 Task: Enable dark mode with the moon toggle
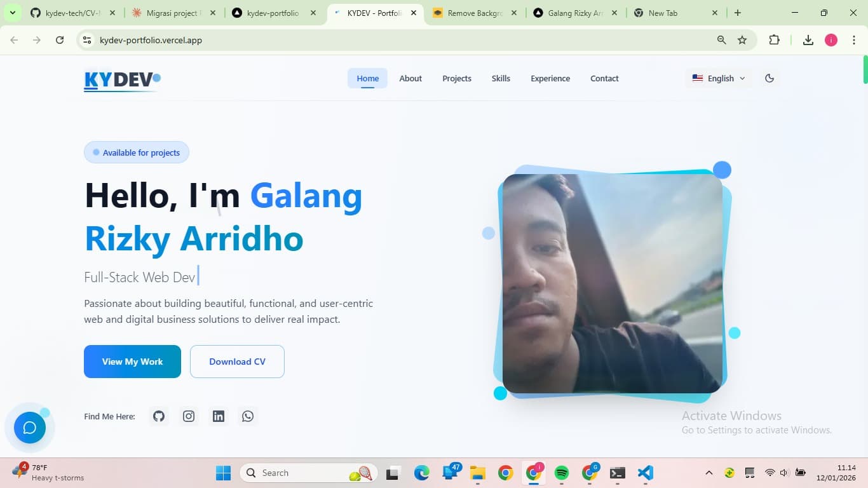tap(770, 78)
